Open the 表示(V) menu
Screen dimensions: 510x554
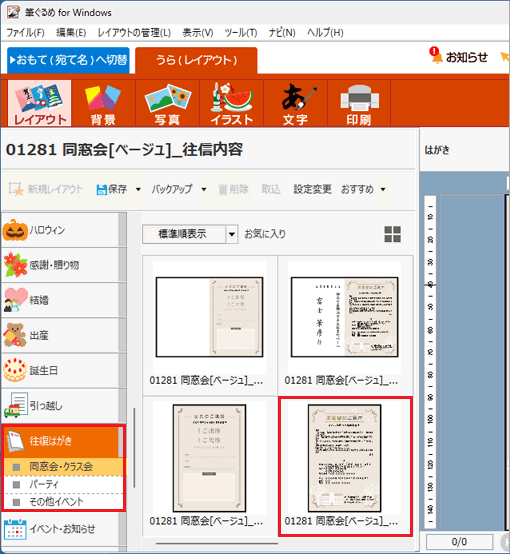click(x=198, y=33)
